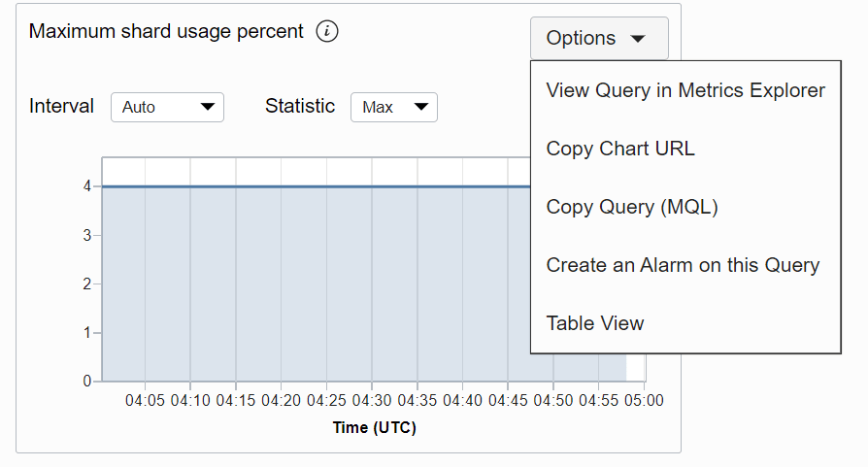868x467 pixels.
Task: Click the 04:05 time axis label
Action: [145, 400]
